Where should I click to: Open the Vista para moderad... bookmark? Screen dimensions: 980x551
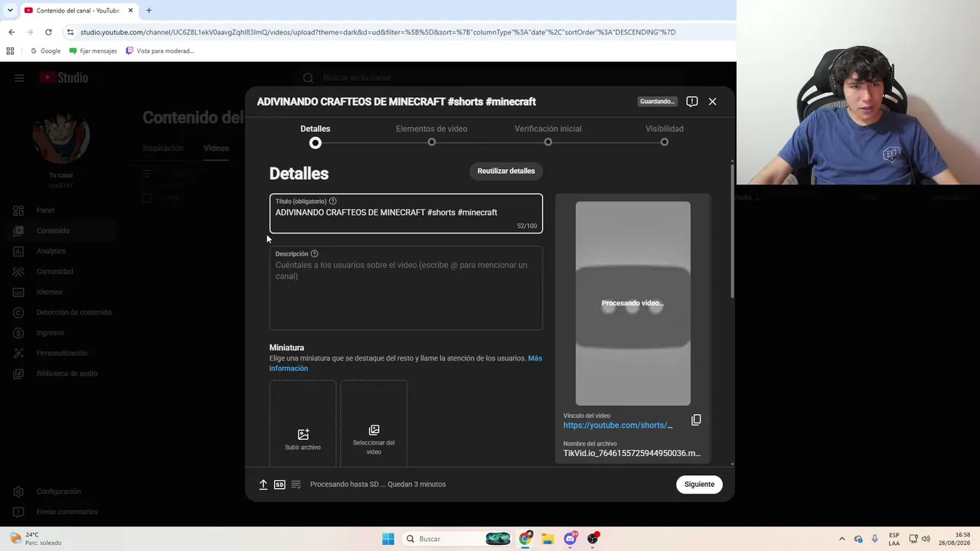pos(160,51)
